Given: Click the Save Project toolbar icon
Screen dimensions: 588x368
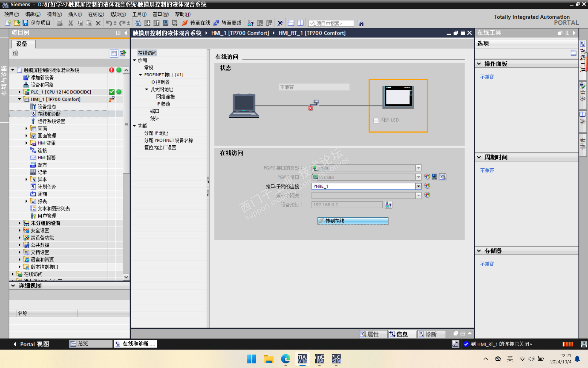Looking at the screenshot, I should (25, 23).
